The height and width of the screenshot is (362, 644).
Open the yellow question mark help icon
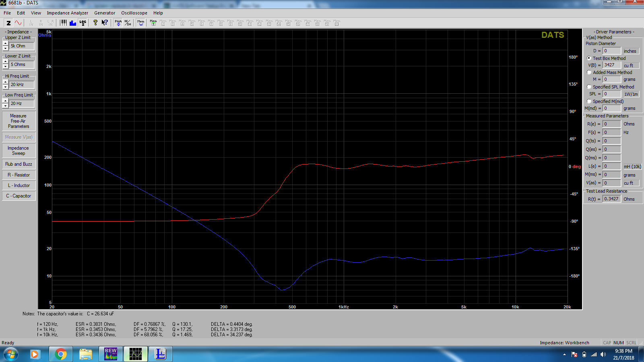coord(95,23)
